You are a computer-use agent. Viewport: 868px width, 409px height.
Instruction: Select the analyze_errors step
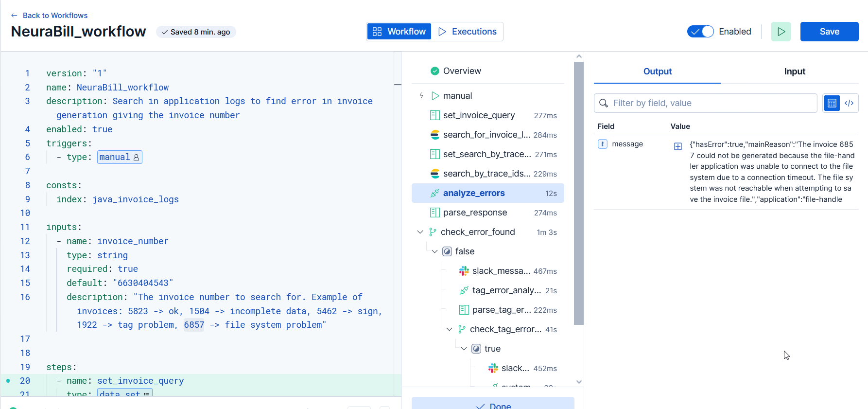point(488,193)
